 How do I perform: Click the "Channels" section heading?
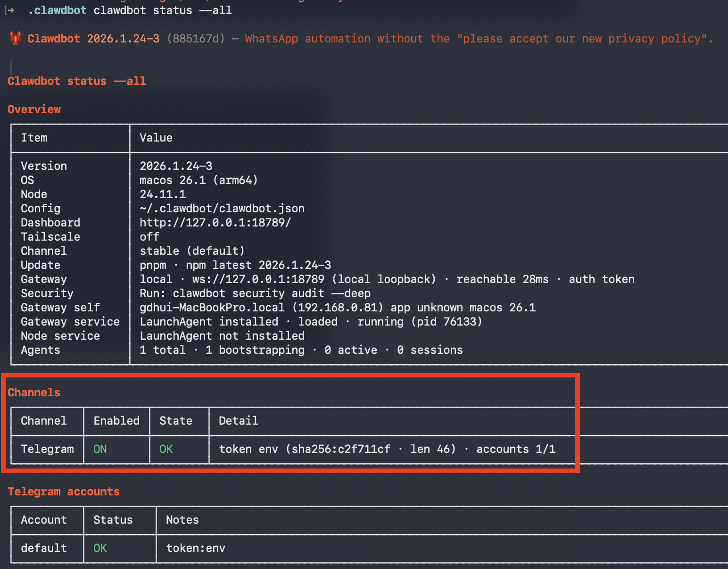(34, 393)
